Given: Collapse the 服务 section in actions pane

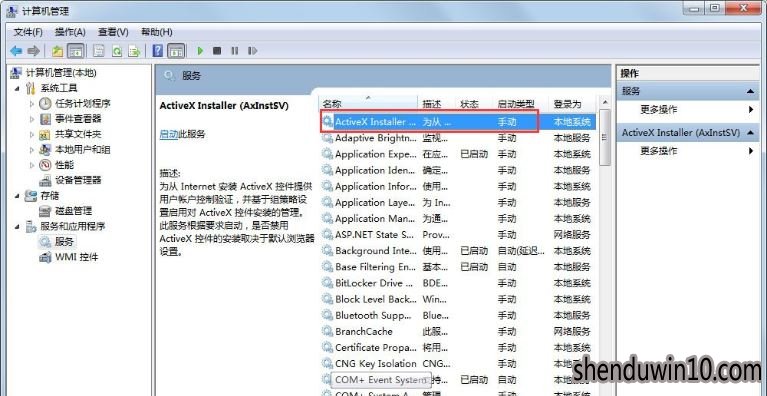Looking at the screenshot, I should (750, 91).
